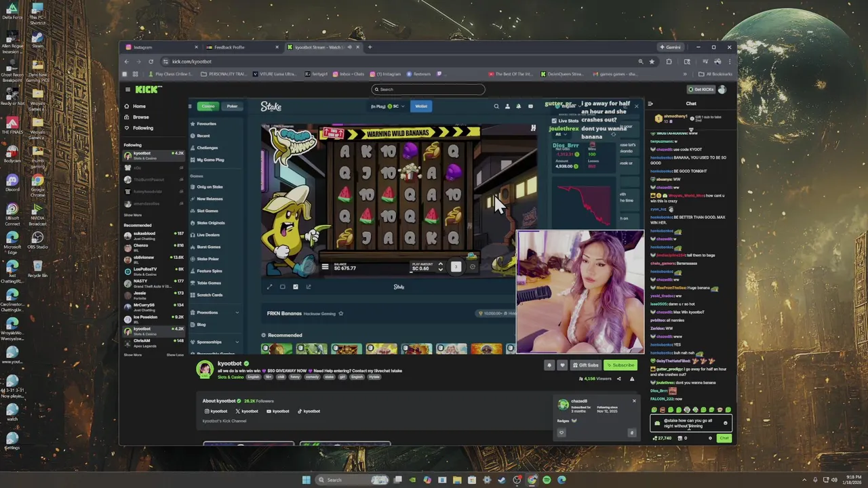Open live stats chart icon below game
The width and height of the screenshot is (868, 488).
(x=295, y=287)
